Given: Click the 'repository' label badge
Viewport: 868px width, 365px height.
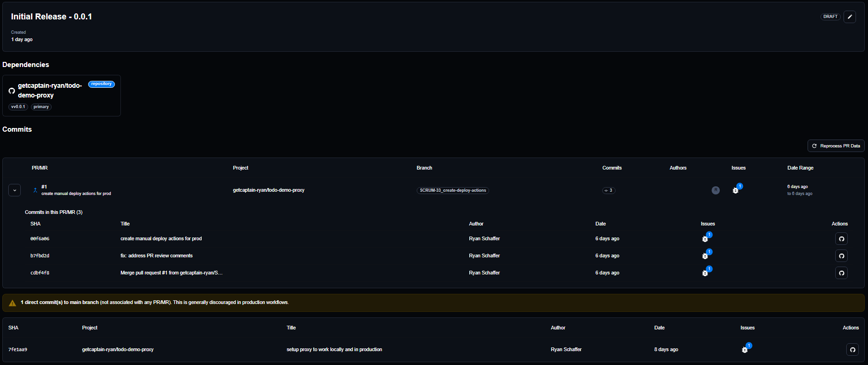Looking at the screenshot, I should (x=101, y=84).
